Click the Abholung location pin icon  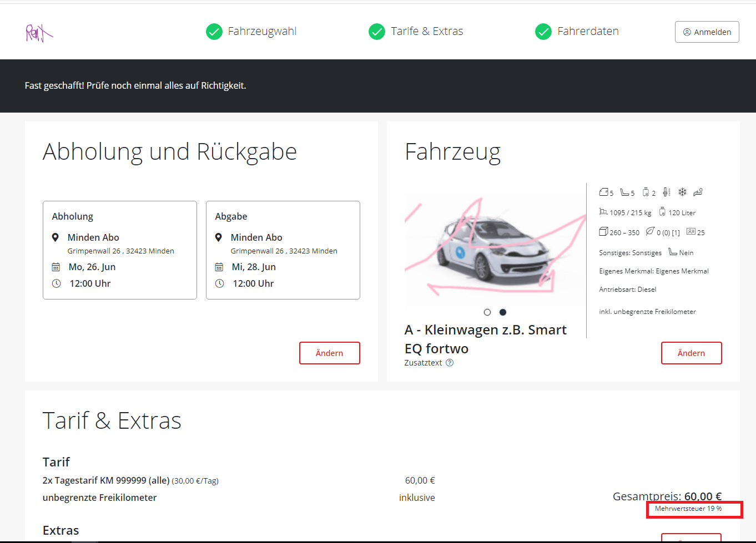[x=56, y=237]
